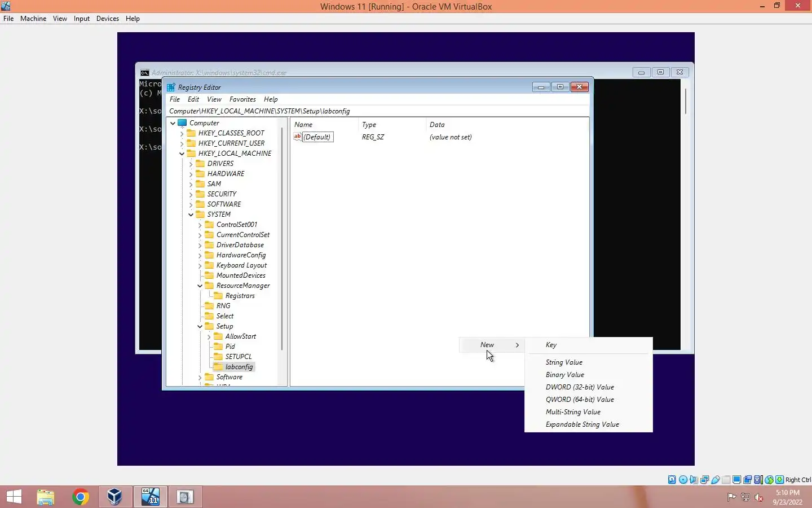Open the VirtualBox Machine menu
The width and height of the screenshot is (812, 508).
coord(33,19)
